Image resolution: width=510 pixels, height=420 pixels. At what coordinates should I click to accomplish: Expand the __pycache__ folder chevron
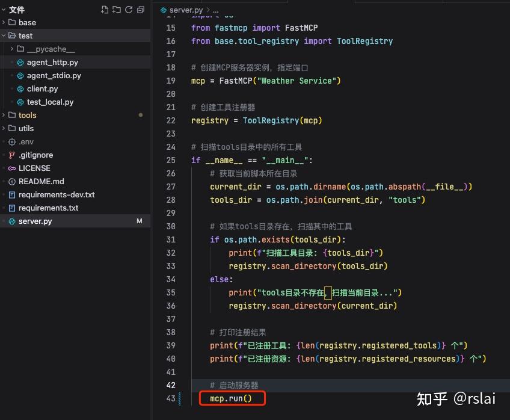[12, 49]
